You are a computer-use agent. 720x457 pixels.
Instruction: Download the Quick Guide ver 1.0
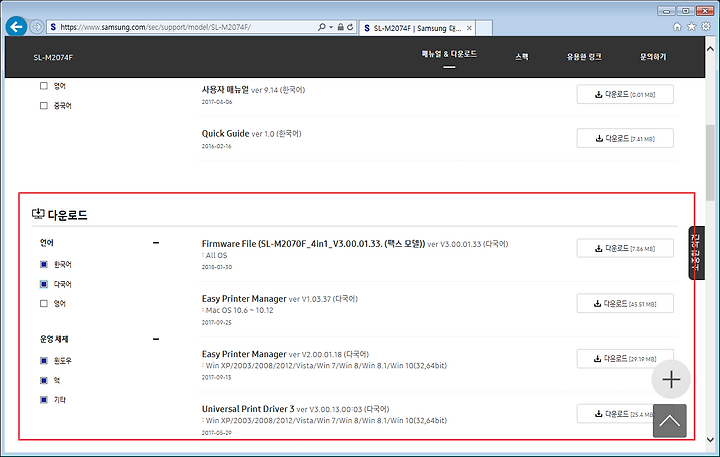[x=625, y=138]
